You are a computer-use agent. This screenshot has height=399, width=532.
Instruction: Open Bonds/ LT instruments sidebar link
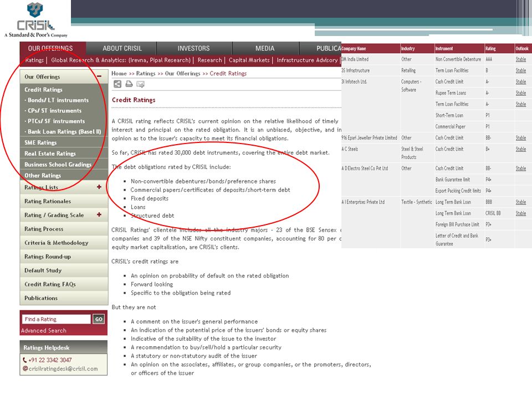tap(58, 100)
